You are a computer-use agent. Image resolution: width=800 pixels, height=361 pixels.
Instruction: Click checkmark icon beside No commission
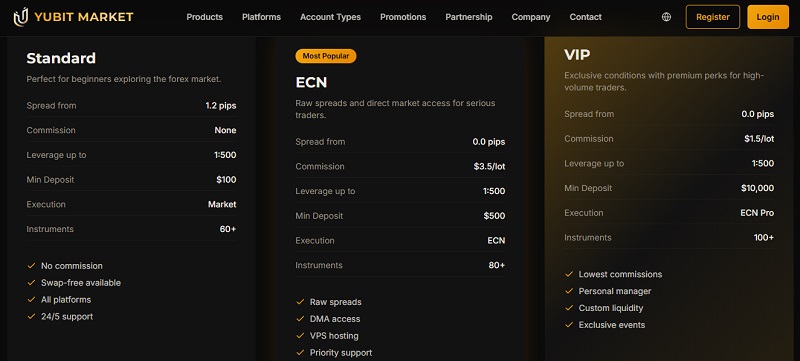click(31, 266)
